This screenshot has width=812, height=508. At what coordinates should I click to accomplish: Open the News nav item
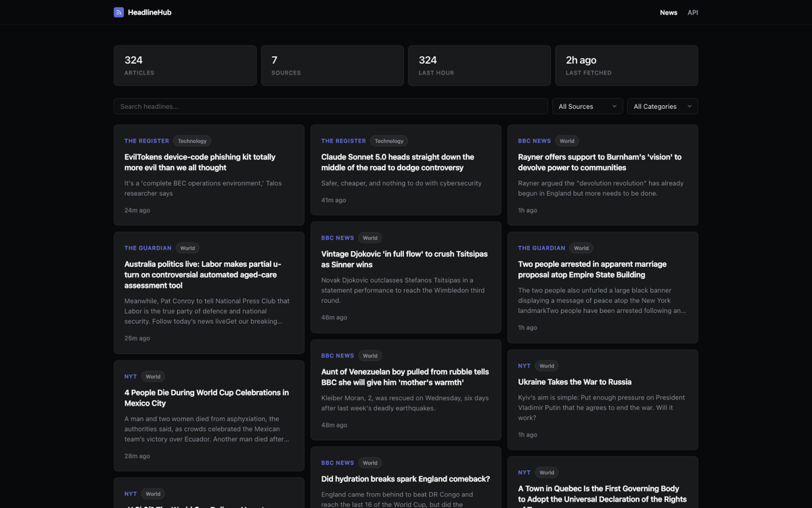pyautogui.click(x=669, y=12)
